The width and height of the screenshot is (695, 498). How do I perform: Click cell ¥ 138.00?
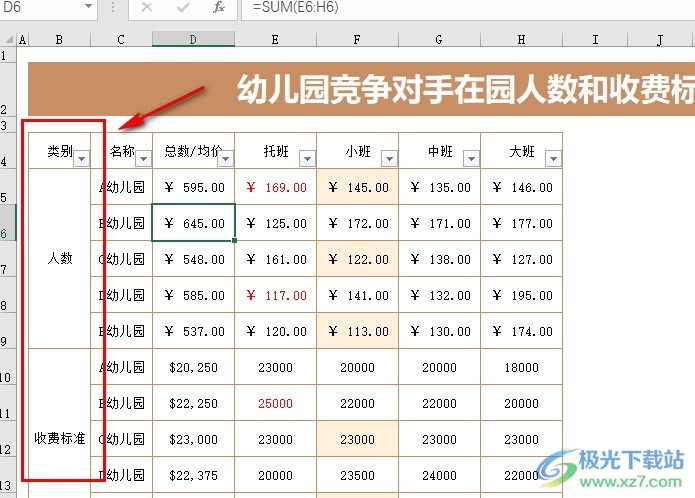coord(439,259)
